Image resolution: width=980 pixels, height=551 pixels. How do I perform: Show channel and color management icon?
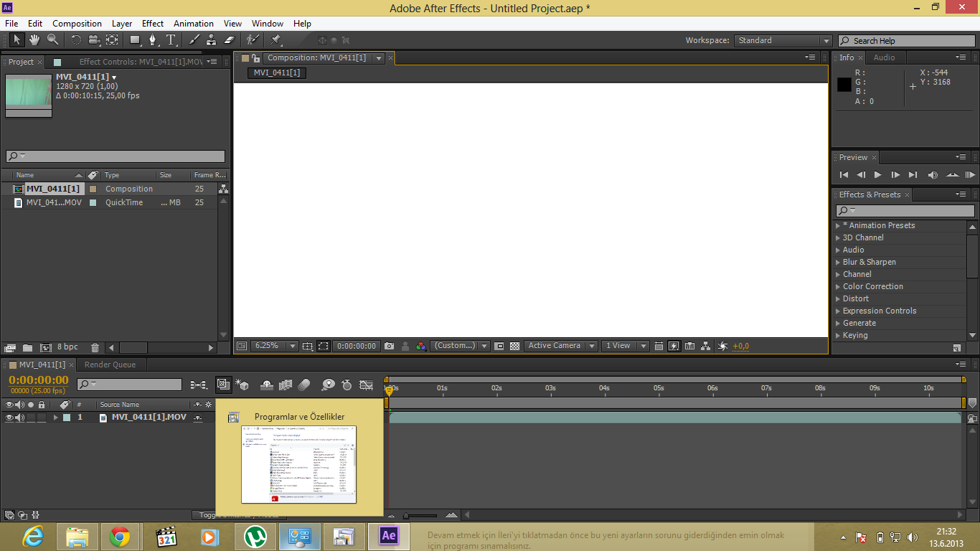tap(421, 346)
